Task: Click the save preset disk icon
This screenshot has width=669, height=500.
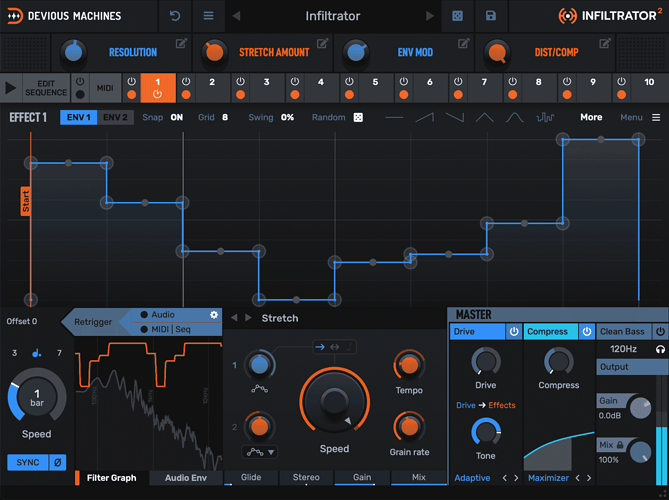Action: (x=491, y=16)
